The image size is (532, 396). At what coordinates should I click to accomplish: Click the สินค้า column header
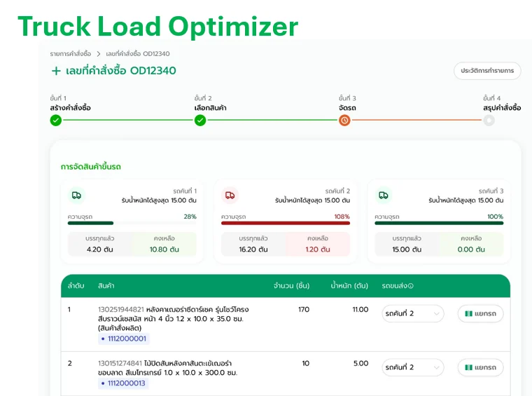coord(106,286)
